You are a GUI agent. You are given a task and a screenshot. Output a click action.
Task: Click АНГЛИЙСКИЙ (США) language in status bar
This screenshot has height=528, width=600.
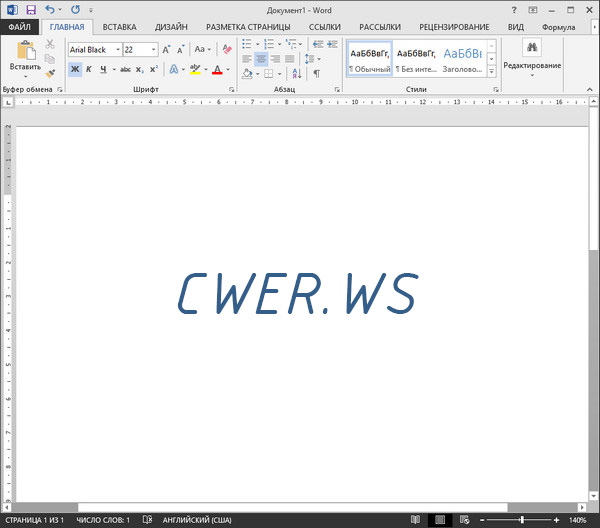198,520
